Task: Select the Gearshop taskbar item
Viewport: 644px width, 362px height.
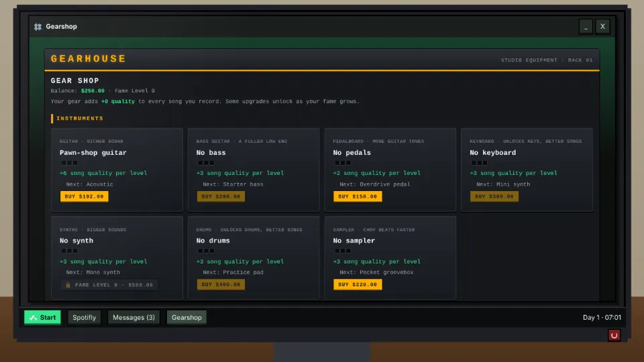Action: coord(186,317)
